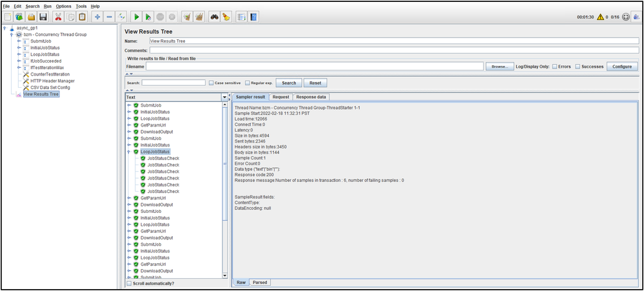Select View Results Tree node in the test plan
Image resolution: width=644 pixels, height=291 pixels.
(x=41, y=94)
